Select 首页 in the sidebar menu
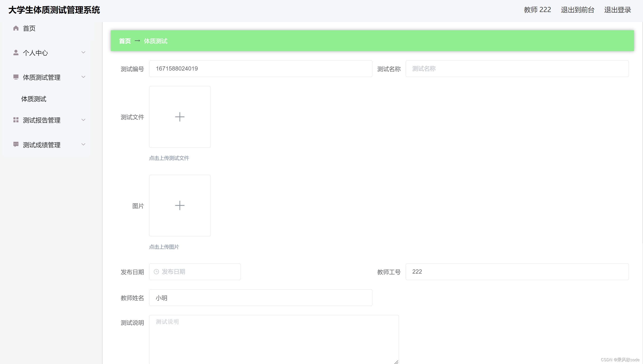Image resolution: width=643 pixels, height=364 pixels. pyautogui.click(x=29, y=28)
